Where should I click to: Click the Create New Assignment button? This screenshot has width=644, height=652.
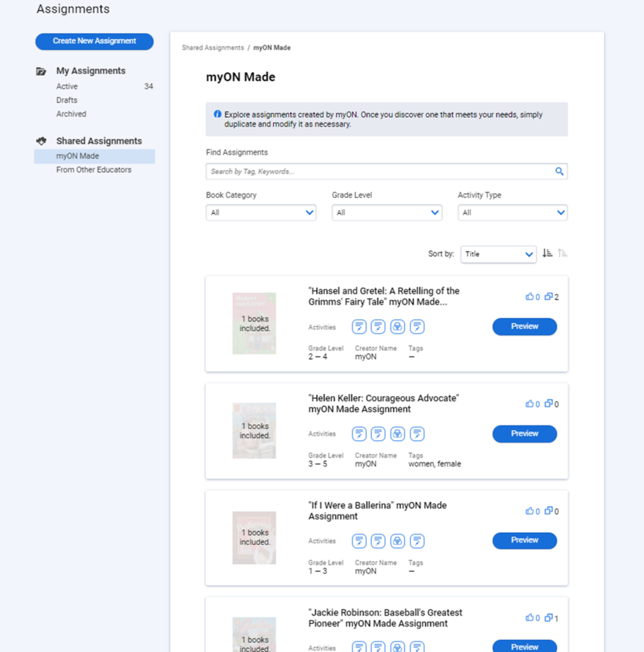pos(94,41)
